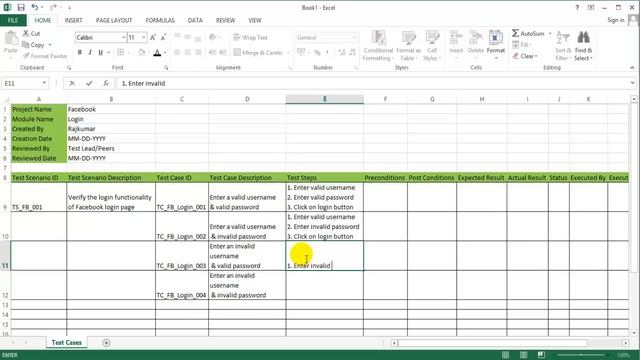Click Increase Font Size icon
The image size is (640, 360).
tap(153, 38)
